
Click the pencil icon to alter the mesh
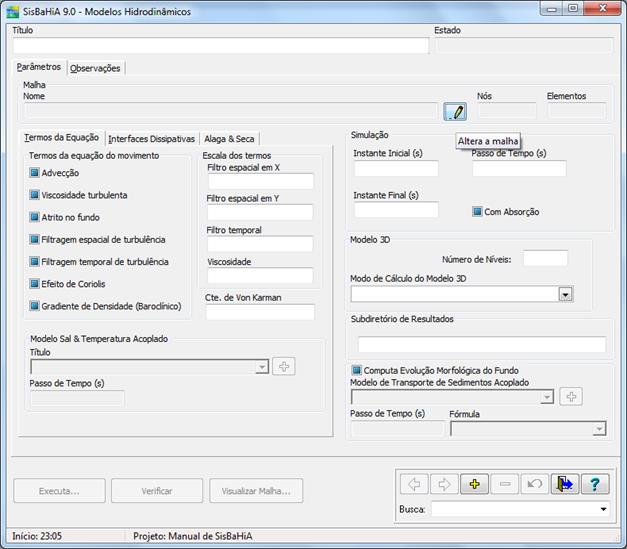(455, 112)
